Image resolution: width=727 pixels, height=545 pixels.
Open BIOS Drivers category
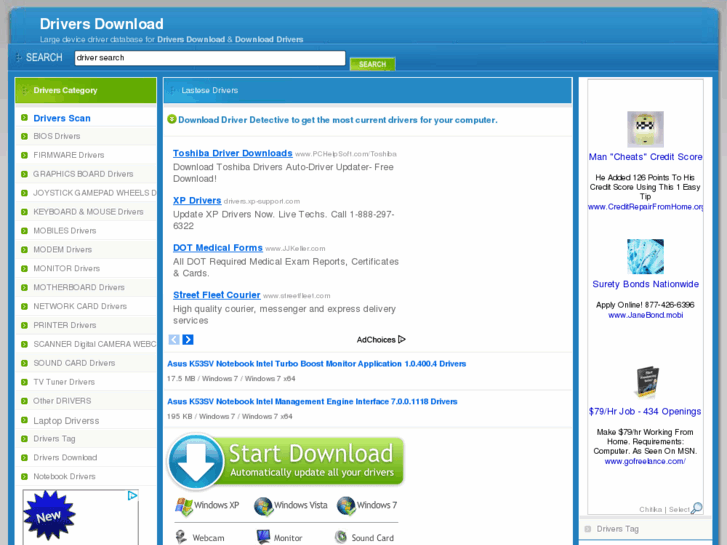pyautogui.click(x=57, y=136)
